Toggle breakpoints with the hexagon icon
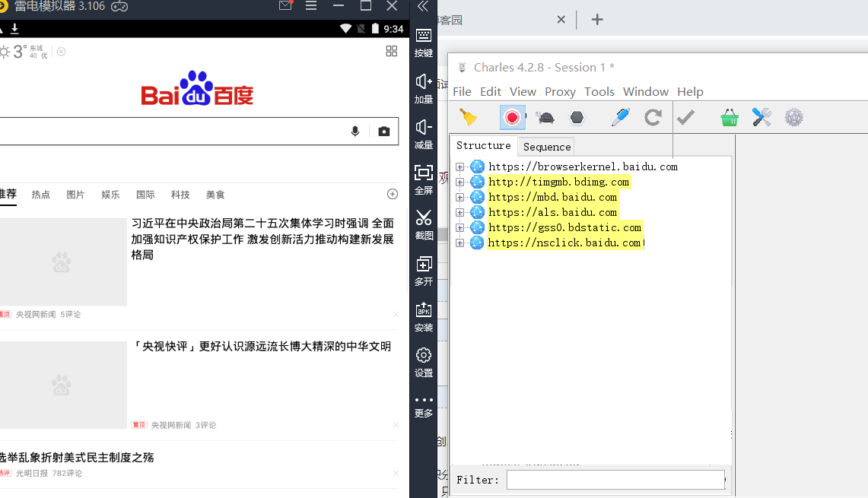This screenshot has width=868, height=498. (577, 117)
